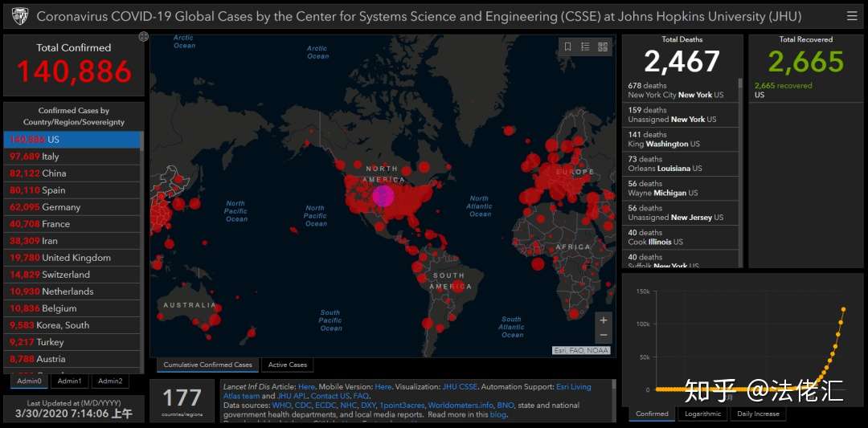Open the Lancet article Here link
This screenshot has height=428, width=868.
(306, 387)
